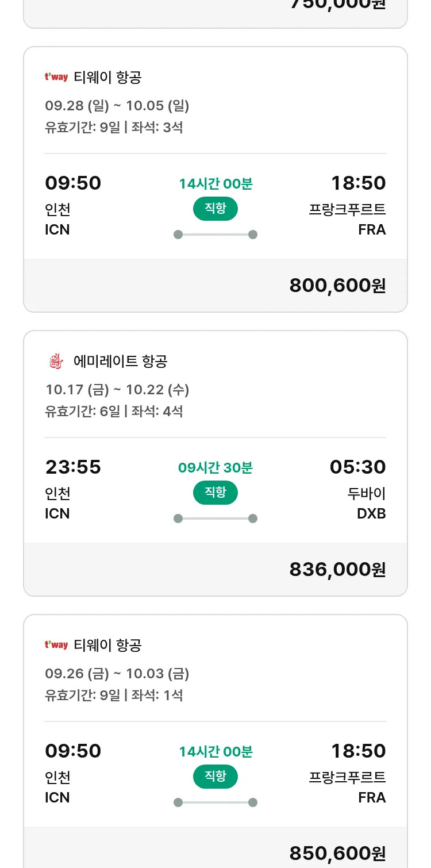Tap the 09.28 (일) ~ 10.05 (일) date range

(117, 106)
